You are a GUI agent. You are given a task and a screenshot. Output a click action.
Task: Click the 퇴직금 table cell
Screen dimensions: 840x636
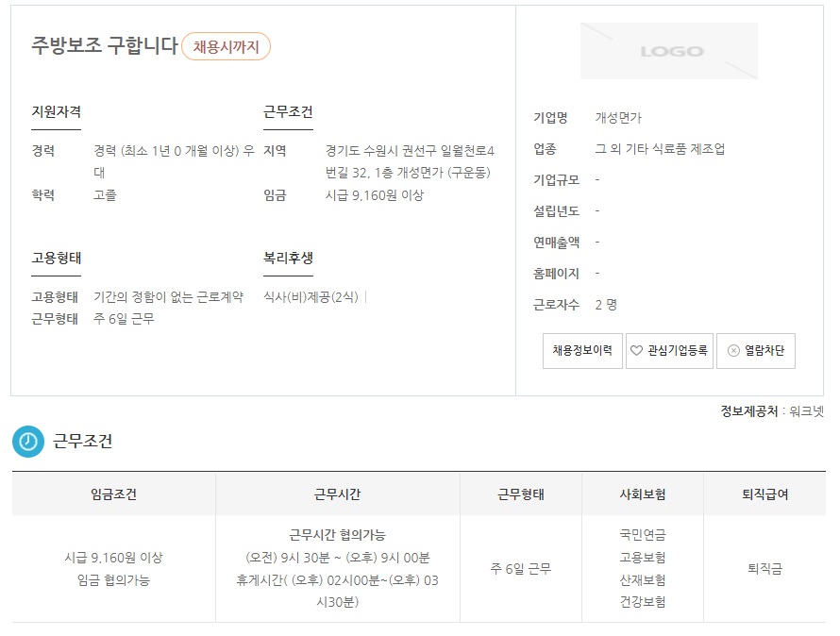pos(764,569)
